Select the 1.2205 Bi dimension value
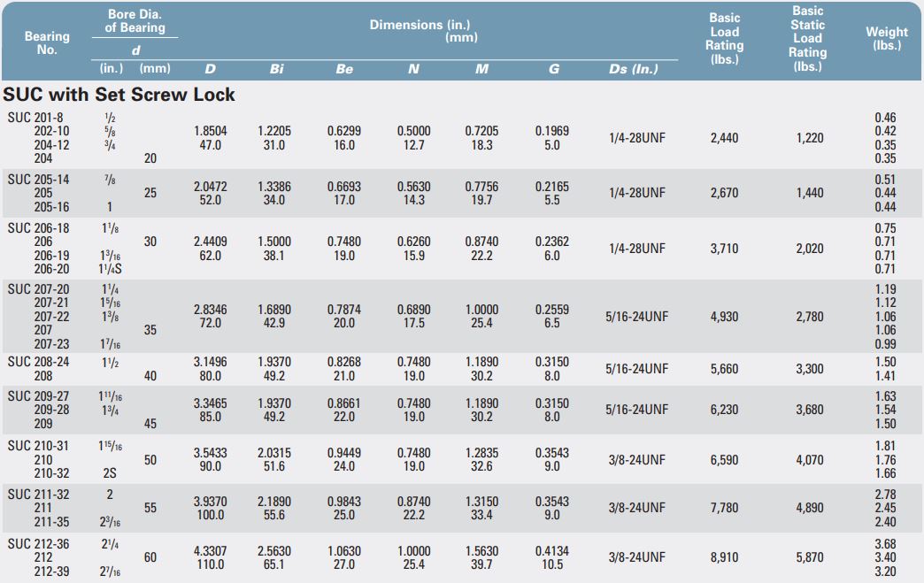Screen dimensions: 924x583 point(274,131)
